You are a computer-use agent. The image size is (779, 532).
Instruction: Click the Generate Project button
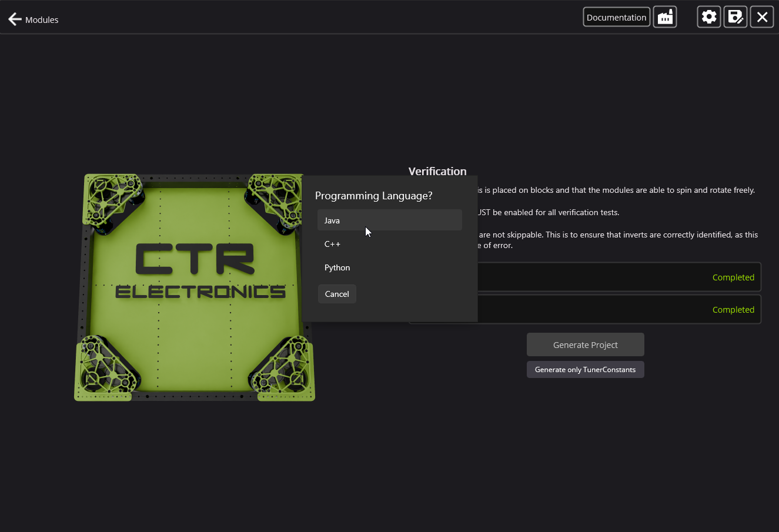(586, 344)
